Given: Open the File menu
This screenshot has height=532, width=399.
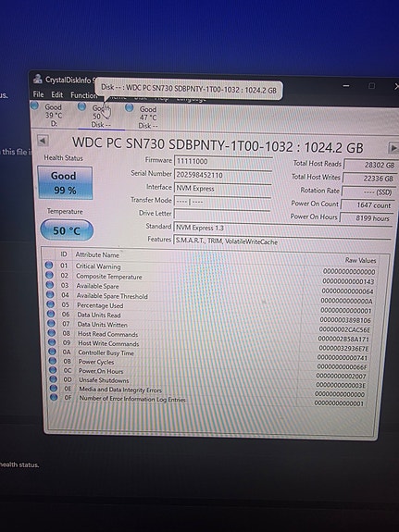Looking at the screenshot, I should 38,94.
